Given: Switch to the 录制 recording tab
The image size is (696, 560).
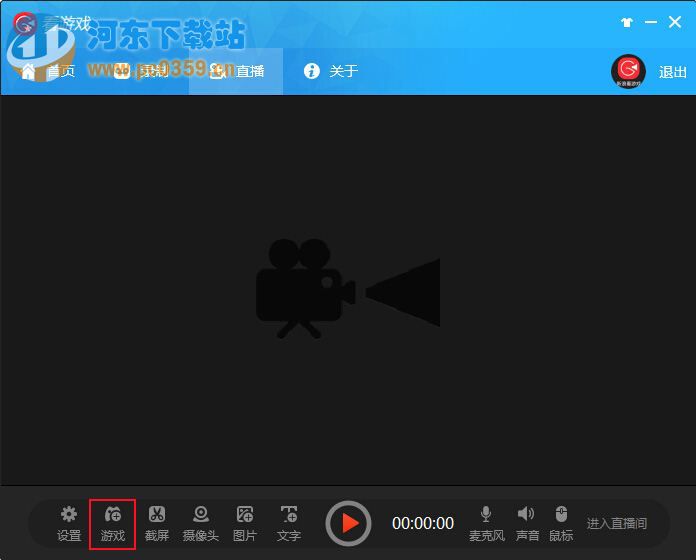Looking at the screenshot, I should (141, 71).
